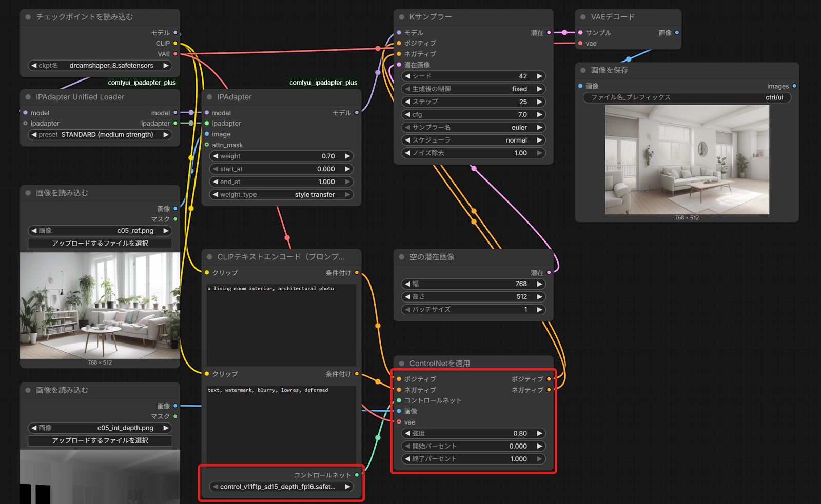Click the positive prompt text box
The image size is (821, 504).
point(281,324)
